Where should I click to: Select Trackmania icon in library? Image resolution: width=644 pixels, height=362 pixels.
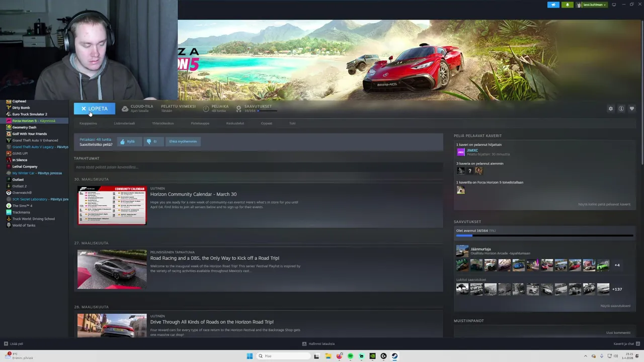point(9,212)
